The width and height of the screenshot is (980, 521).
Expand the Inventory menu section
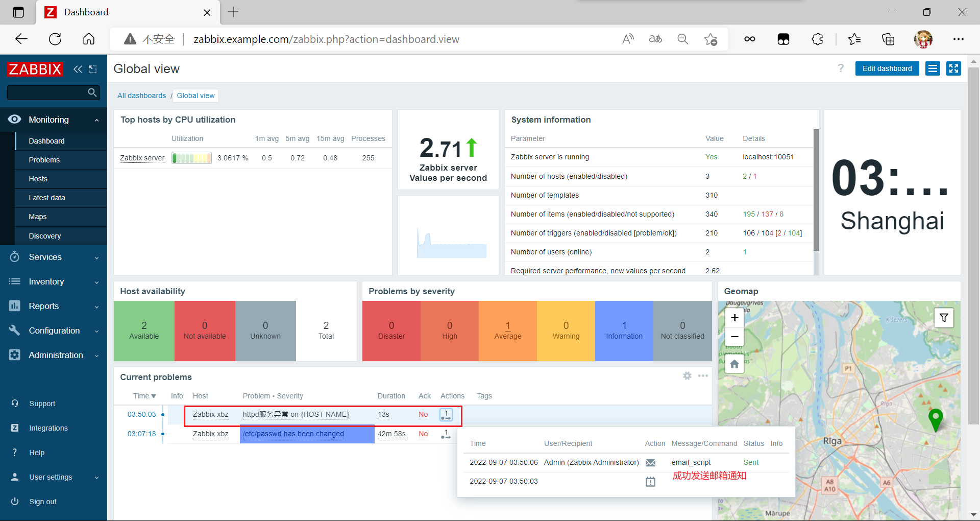click(54, 281)
